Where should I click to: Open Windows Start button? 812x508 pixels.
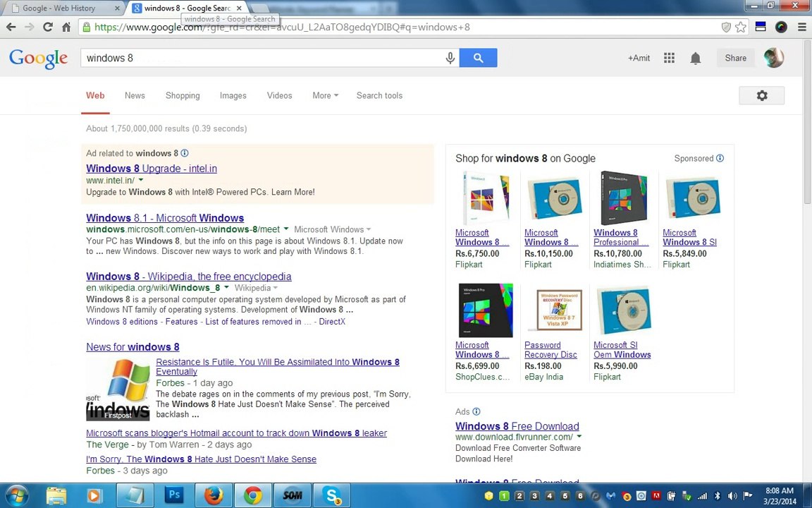tap(16, 495)
